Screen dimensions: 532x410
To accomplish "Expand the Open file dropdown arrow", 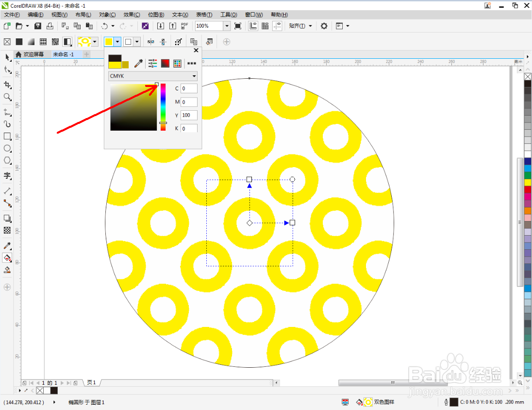I will point(28,26).
